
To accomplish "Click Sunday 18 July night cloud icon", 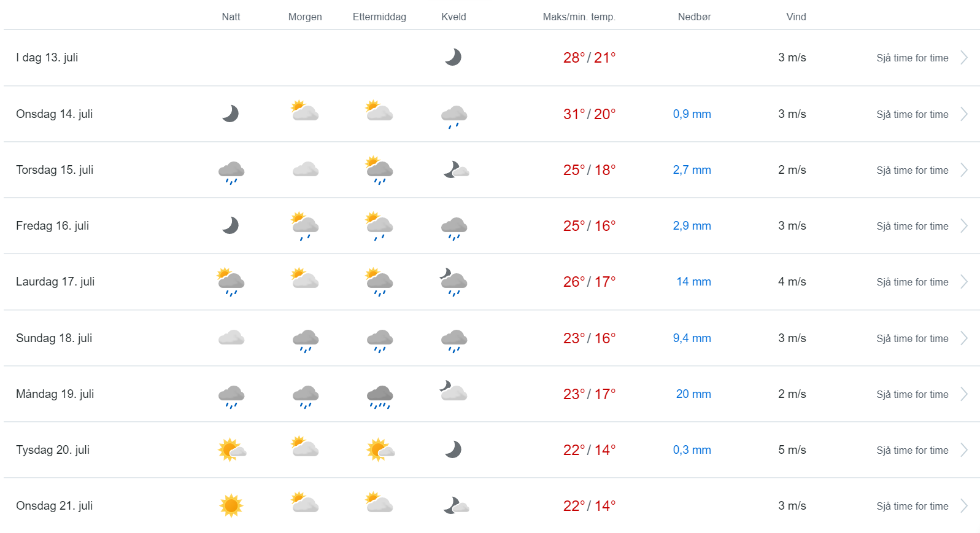I will [x=231, y=338].
